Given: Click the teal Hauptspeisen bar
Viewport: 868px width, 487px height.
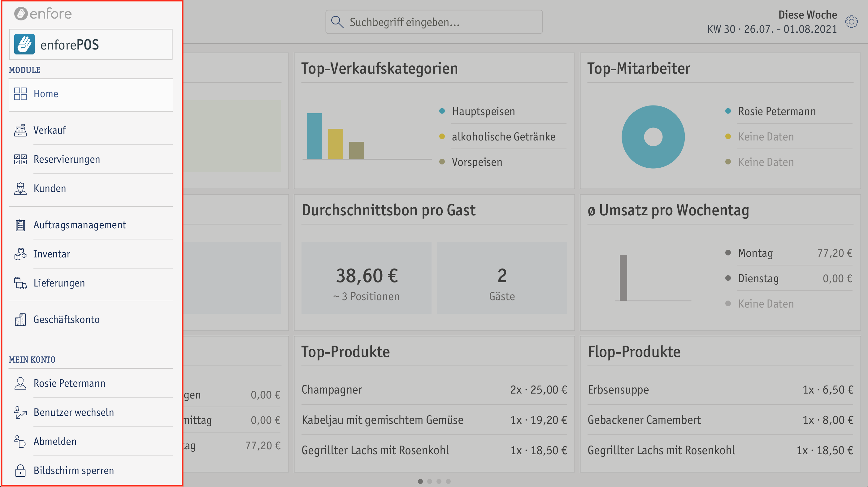Looking at the screenshot, I should click(315, 136).
